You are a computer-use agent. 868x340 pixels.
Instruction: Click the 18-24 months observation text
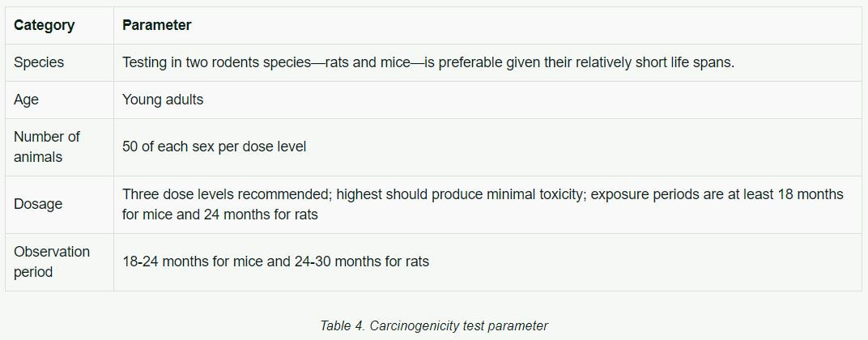pos(275,261)
